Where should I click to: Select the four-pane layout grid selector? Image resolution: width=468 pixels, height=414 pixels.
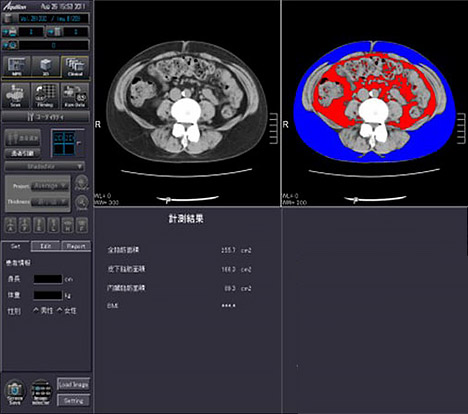coord(65,143)
